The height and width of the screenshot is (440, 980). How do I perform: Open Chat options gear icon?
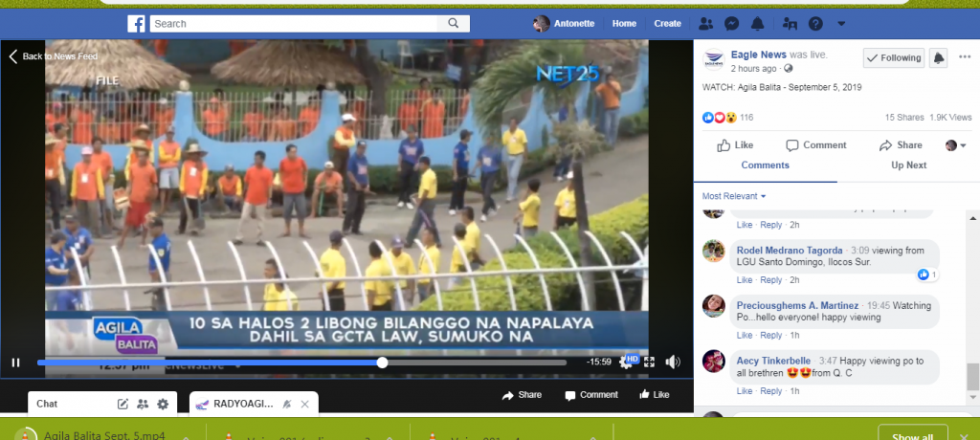coord(163,404)
